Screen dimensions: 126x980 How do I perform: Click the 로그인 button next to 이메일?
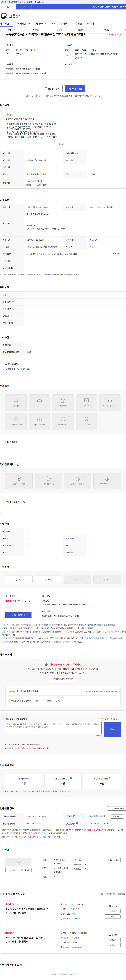point(58,701)
